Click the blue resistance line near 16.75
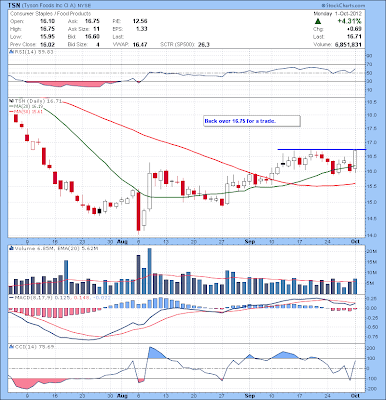 [x=322, y=149]
